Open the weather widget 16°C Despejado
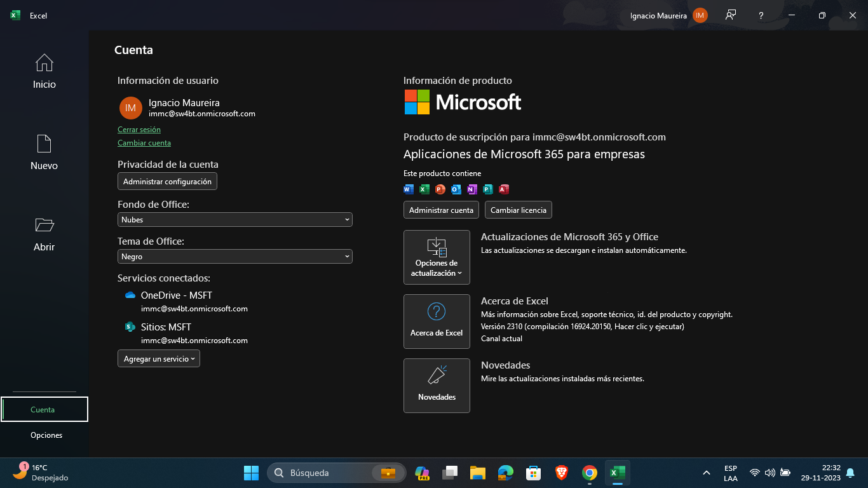This screenshot has height=488, width=868. 41,473
